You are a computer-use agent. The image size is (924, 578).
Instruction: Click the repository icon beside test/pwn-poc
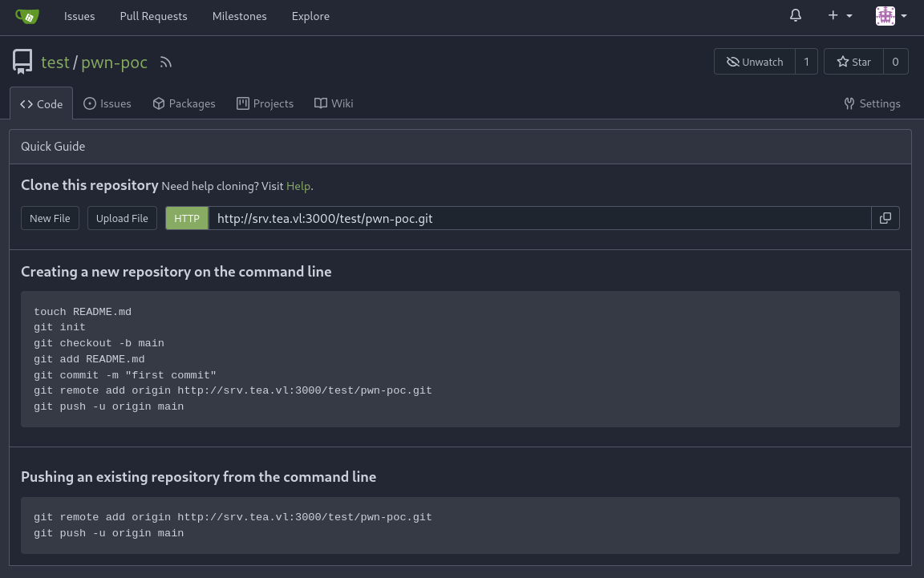coord(22,62)
